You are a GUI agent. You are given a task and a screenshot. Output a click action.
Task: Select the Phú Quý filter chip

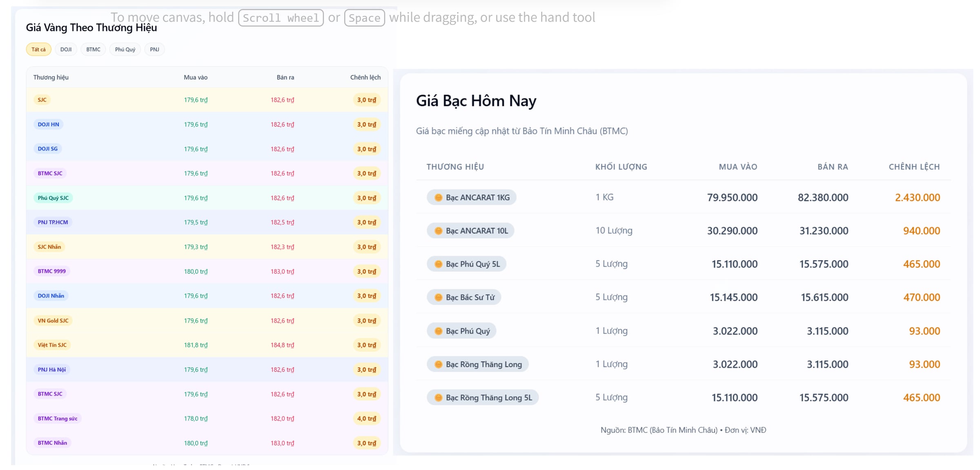(125, 49)
